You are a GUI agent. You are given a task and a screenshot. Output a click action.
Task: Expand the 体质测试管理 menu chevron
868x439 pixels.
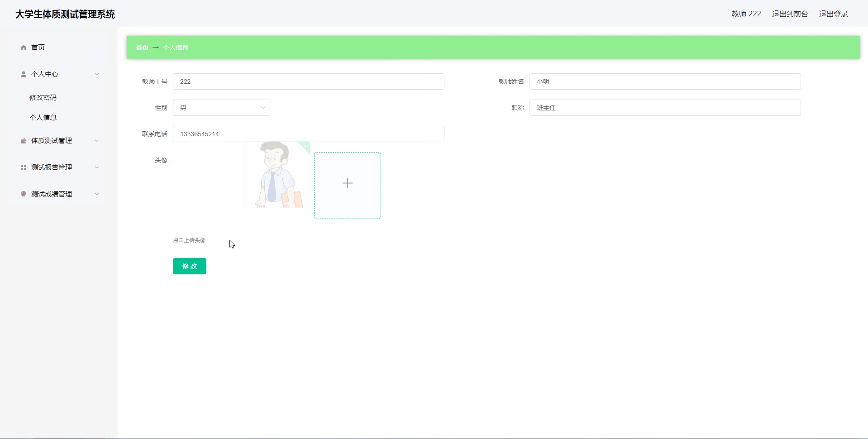tap(96, 141)
